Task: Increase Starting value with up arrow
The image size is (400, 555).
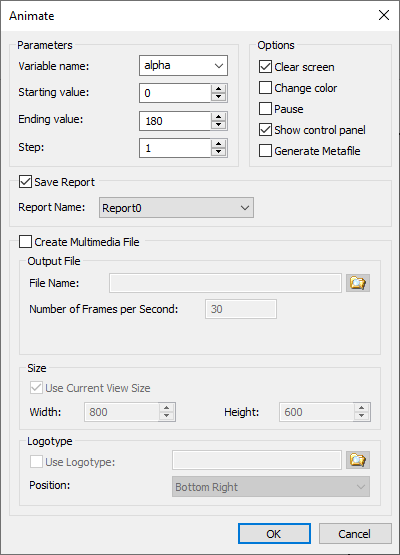Action: (218, 89)
